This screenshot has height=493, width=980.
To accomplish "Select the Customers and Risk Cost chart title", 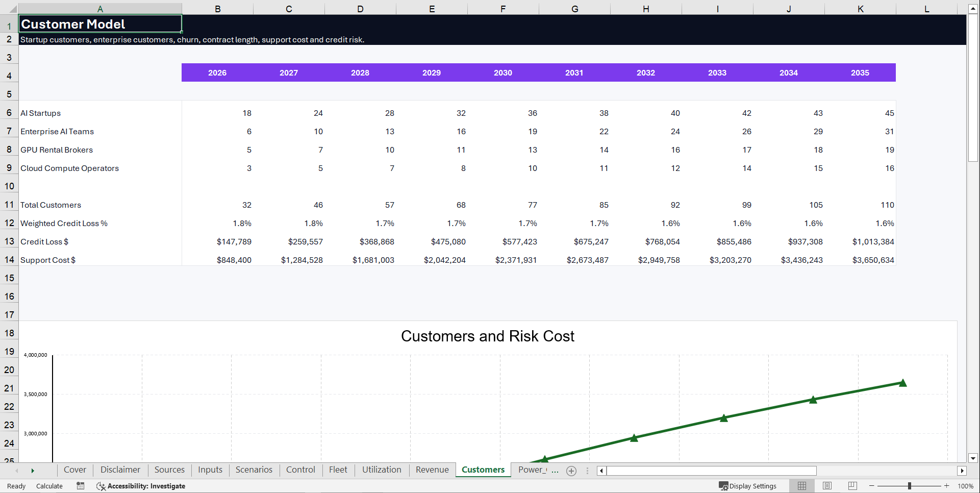I will (x=488, y=336).
